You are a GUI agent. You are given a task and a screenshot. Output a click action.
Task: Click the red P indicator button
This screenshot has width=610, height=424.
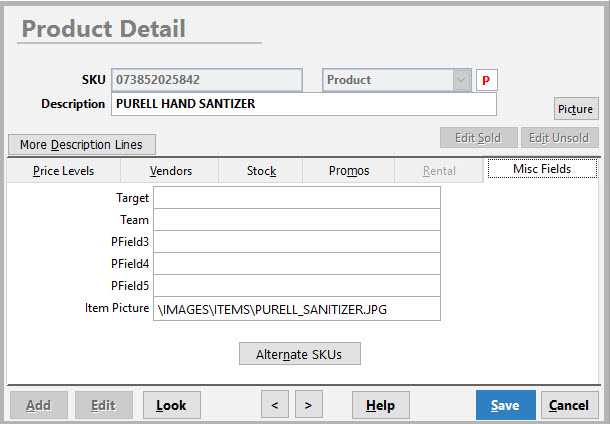point(486,80)
